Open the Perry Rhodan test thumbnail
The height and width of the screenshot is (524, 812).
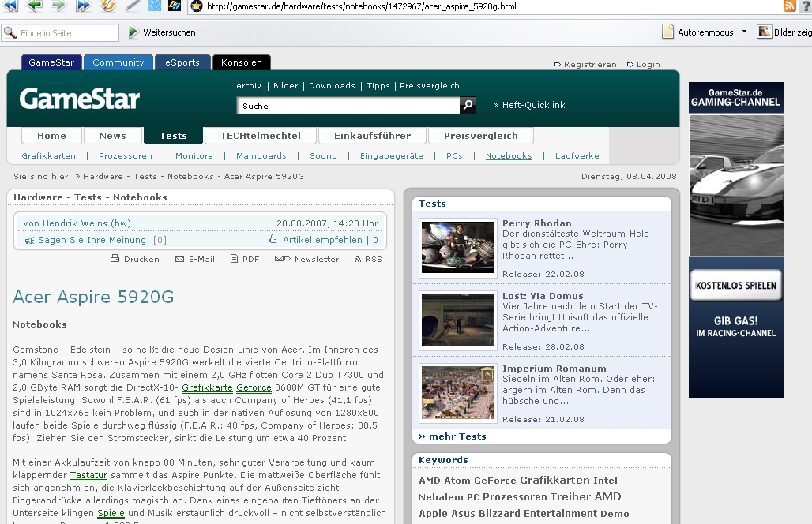458,247
